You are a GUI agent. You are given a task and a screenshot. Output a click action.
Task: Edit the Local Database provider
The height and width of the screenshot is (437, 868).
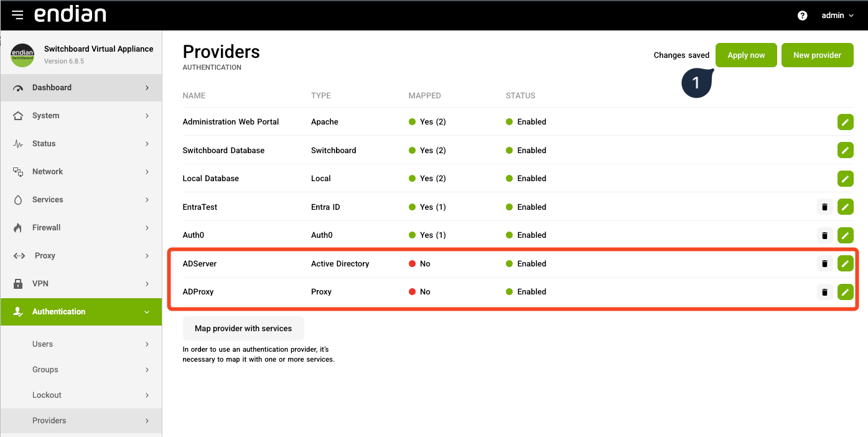pyautogui.click(x=845, y=179)
